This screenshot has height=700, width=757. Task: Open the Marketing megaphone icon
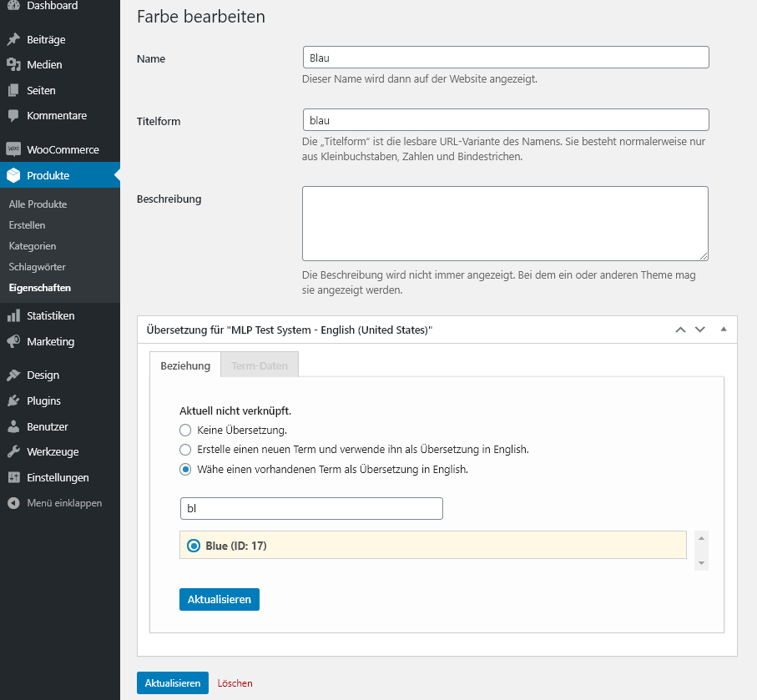[x=13, y=342]
